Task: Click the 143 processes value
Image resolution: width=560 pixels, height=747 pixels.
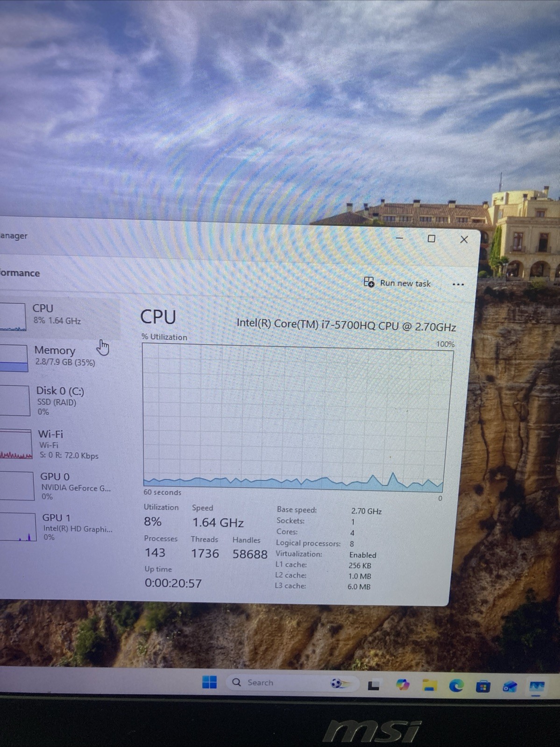Action: tap(155, 553)
